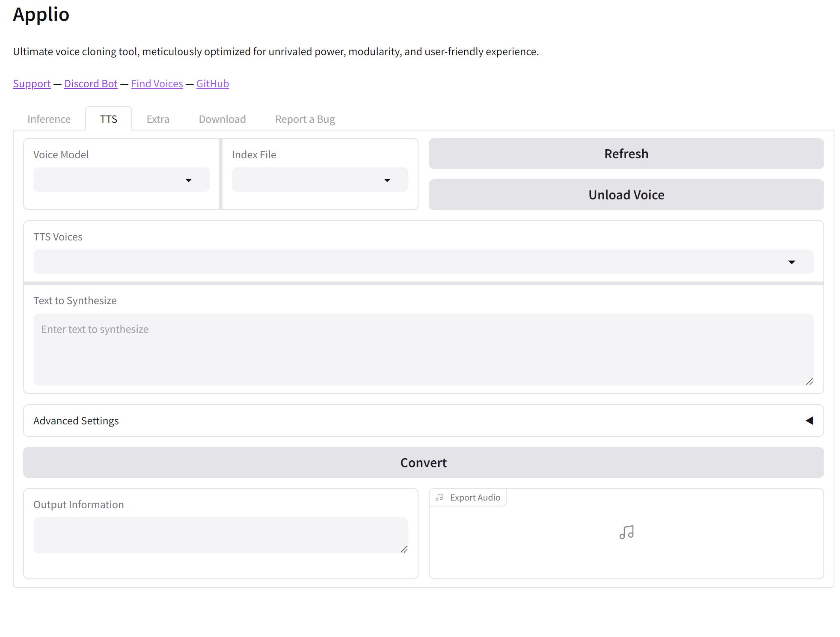
Task: Click the Voice Model label
Action: (61, 154)
